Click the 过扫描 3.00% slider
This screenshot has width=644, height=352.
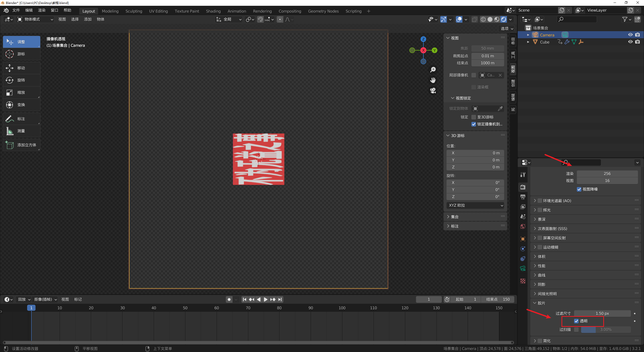tap(606, 330)
